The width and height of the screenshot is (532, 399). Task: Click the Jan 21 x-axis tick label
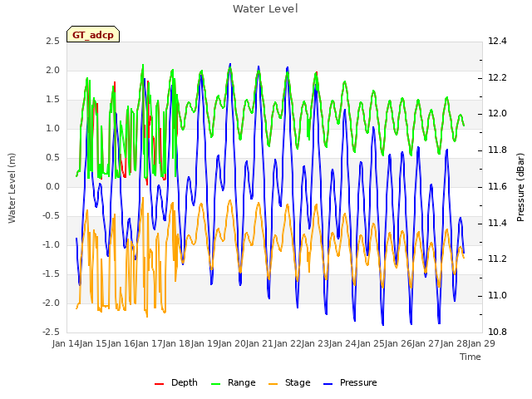tap(260, 343)
